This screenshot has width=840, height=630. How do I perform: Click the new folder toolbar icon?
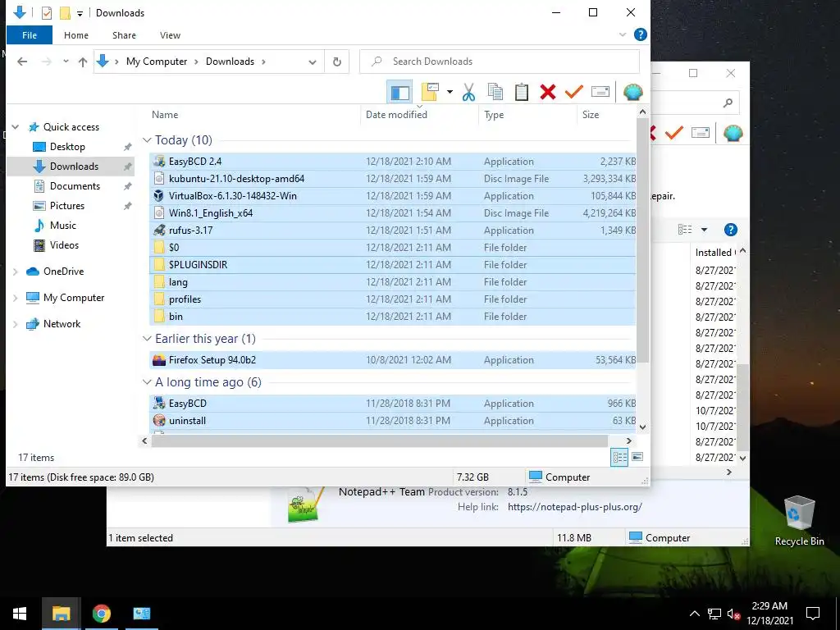pyautogui.click(x=430, y=92)
